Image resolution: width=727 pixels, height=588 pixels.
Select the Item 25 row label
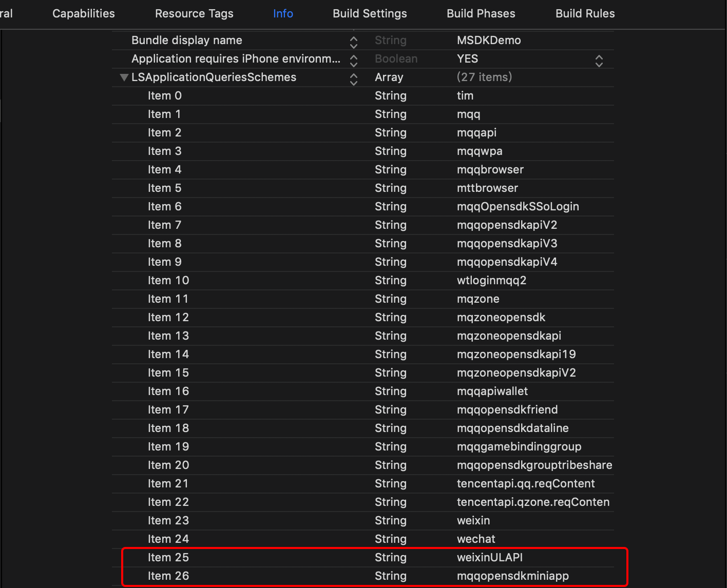(x=168, y=558)
